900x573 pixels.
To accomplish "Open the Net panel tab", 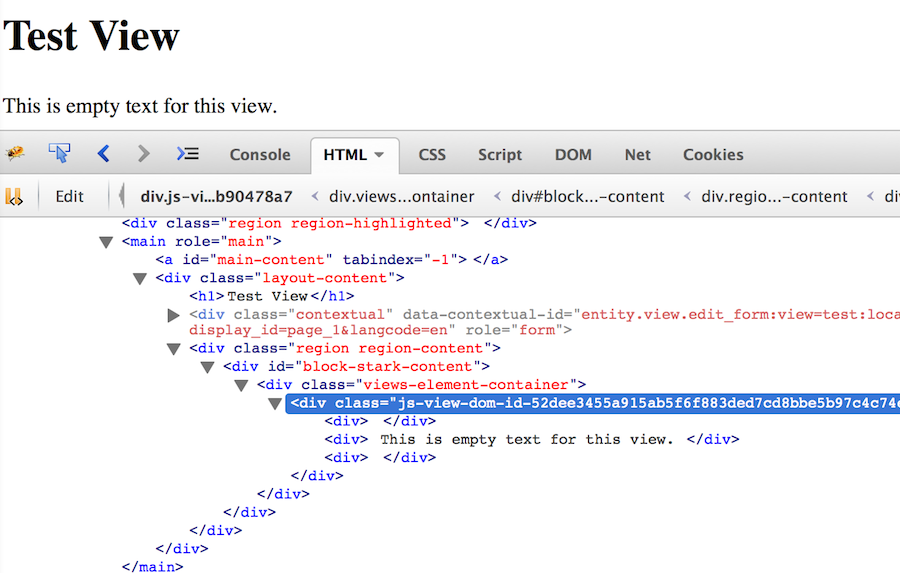I will coord(637,155).
